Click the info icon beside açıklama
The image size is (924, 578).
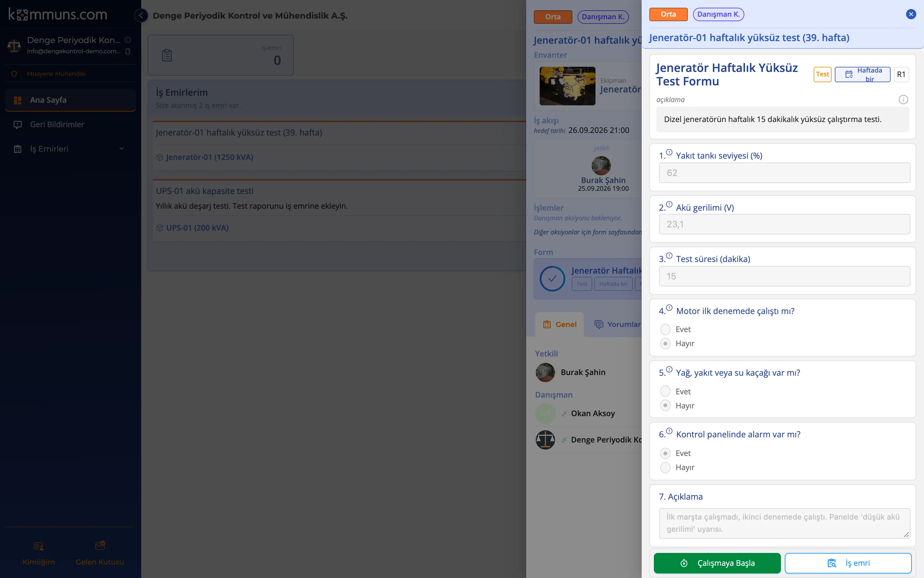903,100
